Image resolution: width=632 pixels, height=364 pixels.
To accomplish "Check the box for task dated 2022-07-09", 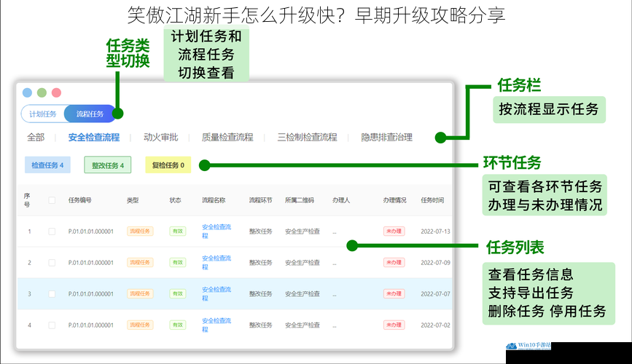I will click(52, 263).
